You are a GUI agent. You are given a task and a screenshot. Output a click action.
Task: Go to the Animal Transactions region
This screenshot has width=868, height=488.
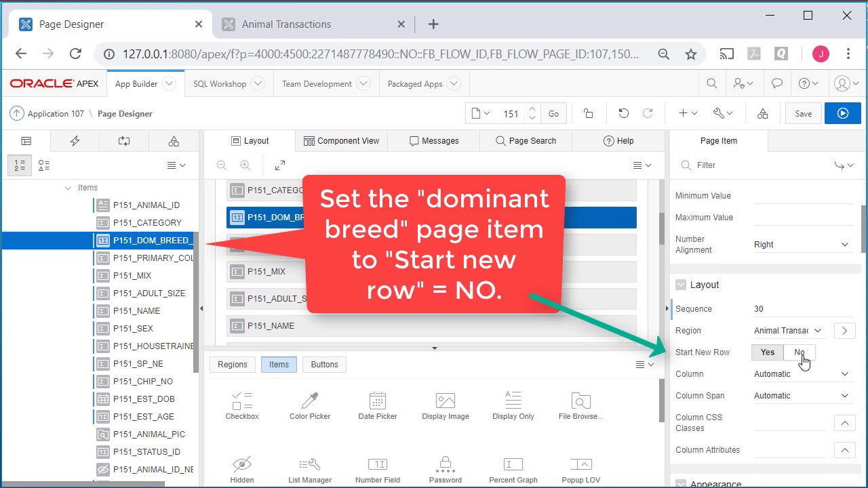tap(844, 331)
